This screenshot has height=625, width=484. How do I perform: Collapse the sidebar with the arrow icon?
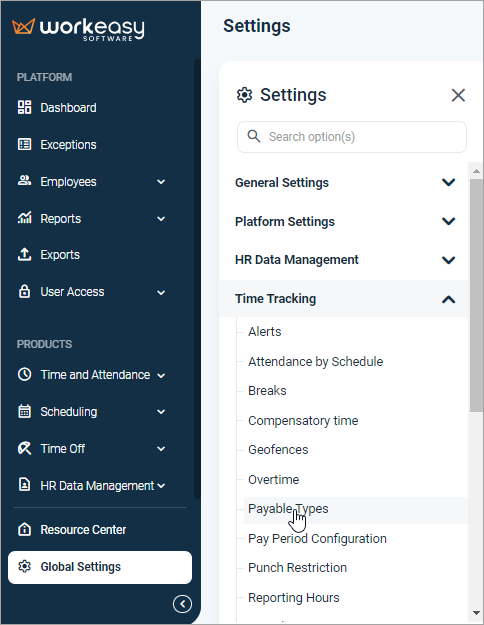182,604
